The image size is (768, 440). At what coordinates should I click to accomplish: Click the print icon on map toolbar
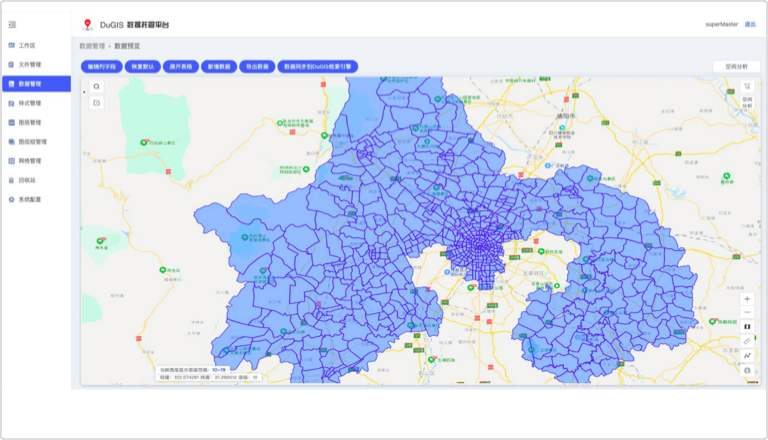(747, 370)
